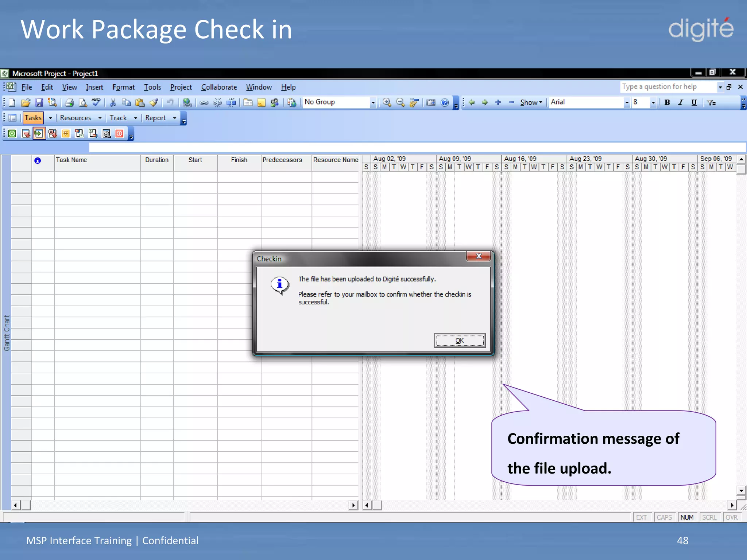Open the View menu
The width and height of the screenshot is (747, 560).
(69, 87)
